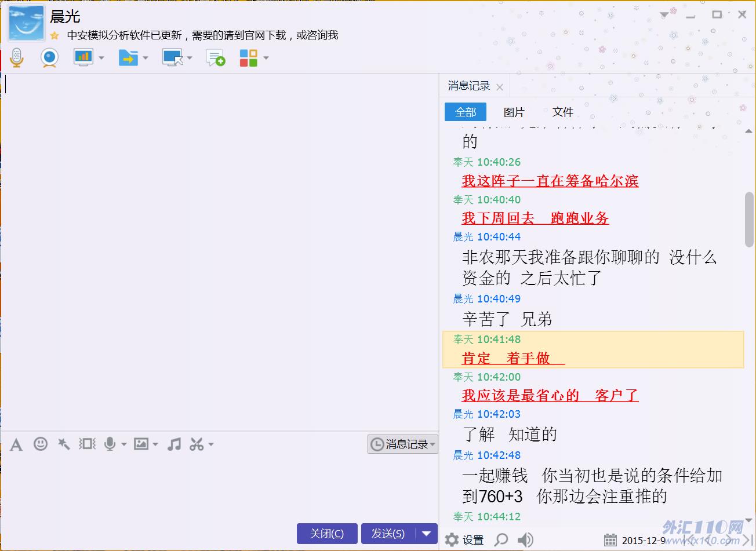Open the send button options arrow
Viewport: 756px width, 551px height.
(427, 534)
